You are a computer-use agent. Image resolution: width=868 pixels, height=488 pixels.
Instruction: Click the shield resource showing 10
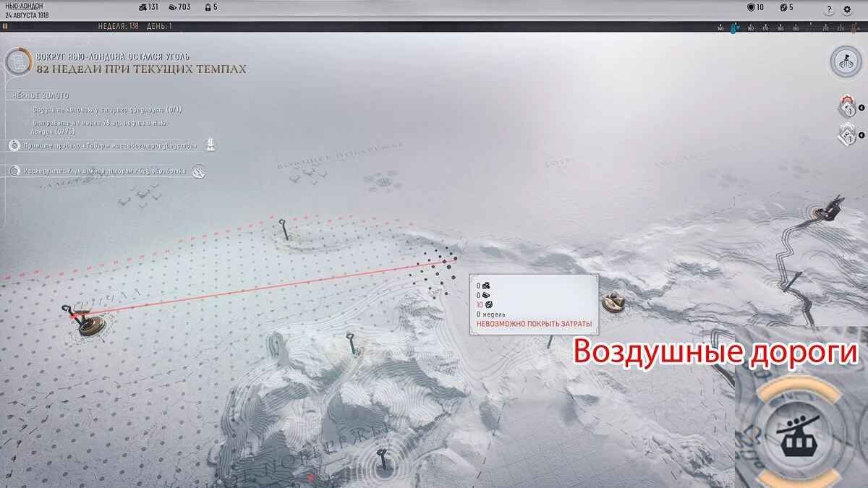[x=755, y=7]
